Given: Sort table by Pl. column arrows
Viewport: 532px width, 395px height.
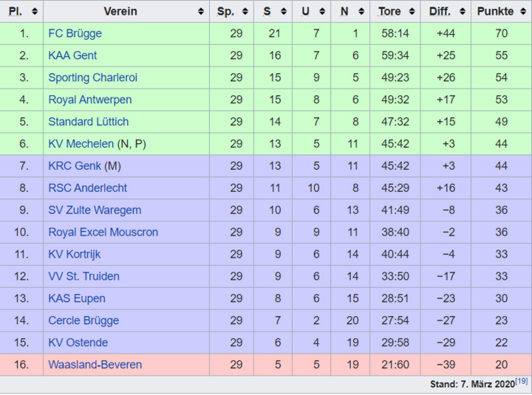Looking at the screenshot, I should tap(35, 12).
